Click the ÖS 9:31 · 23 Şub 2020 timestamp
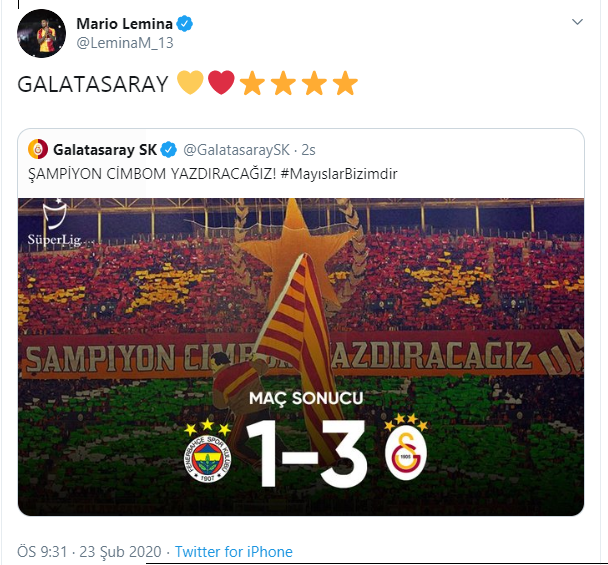 tap(89, 551)
